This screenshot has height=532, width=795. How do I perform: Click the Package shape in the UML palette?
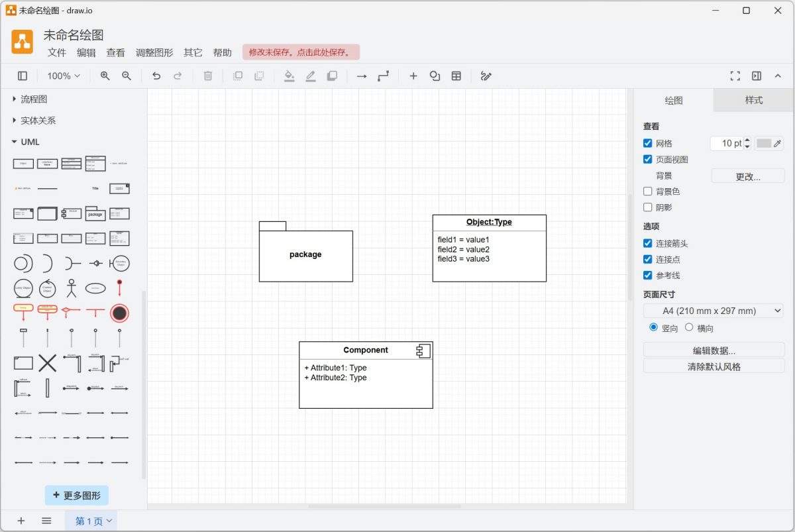pos(95,213)
